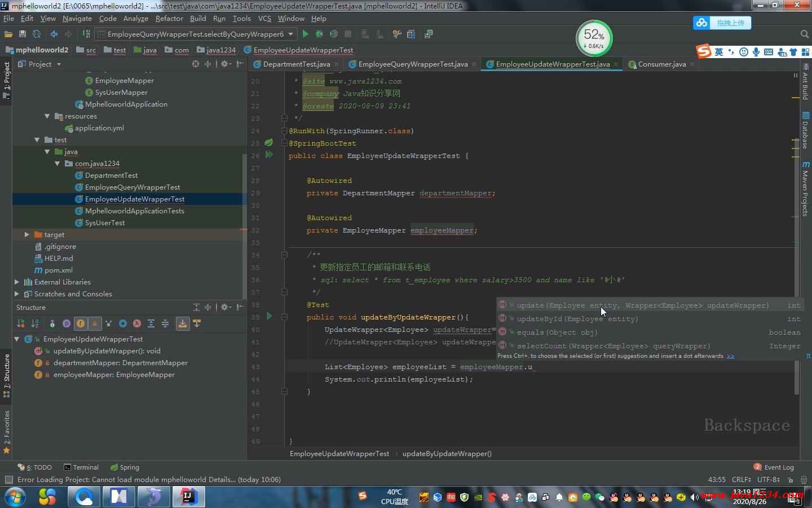812x508 pixels.
Task: Expand External Libraries node
Action: pos(16,282)
